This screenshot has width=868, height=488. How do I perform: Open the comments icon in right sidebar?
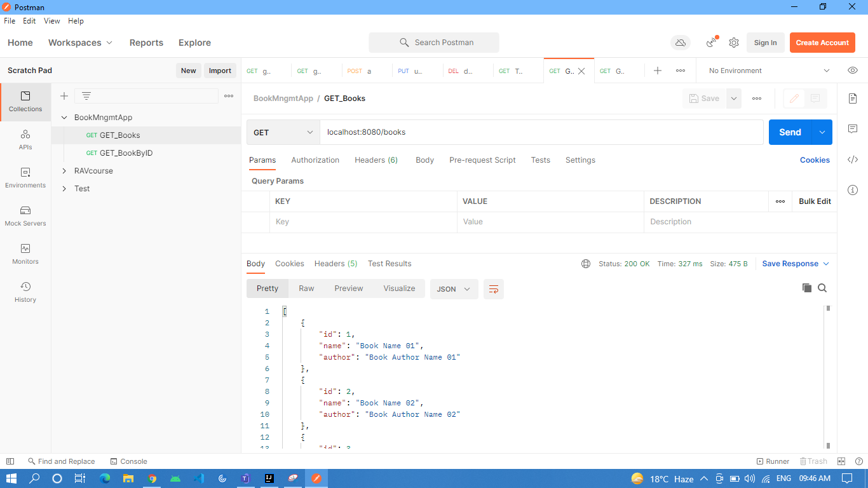(853, 129)
